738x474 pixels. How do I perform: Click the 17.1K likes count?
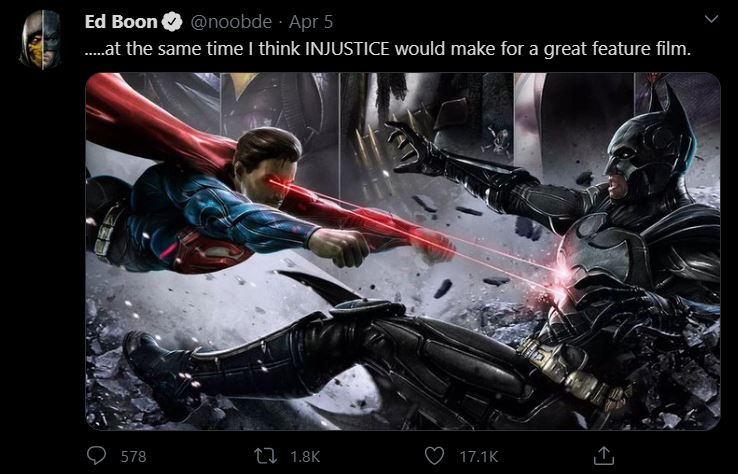[x=479, y=456]
